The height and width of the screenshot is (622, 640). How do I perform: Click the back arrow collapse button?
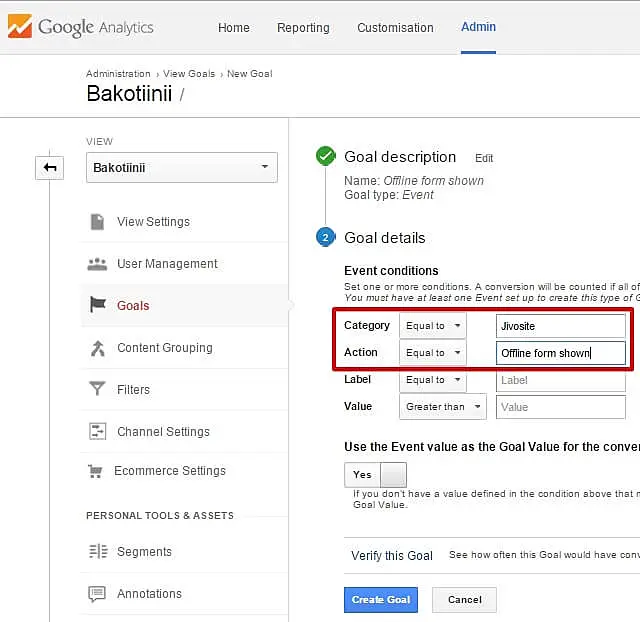49,168
